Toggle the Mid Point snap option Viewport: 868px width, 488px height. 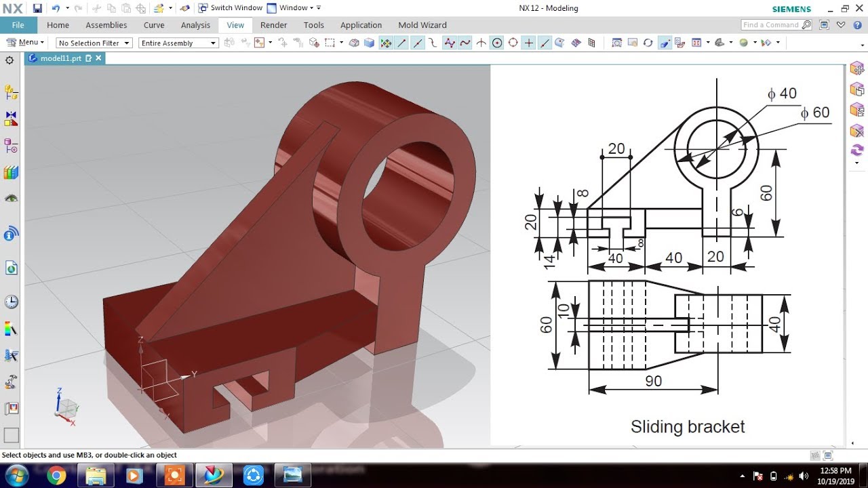[417, 43]
